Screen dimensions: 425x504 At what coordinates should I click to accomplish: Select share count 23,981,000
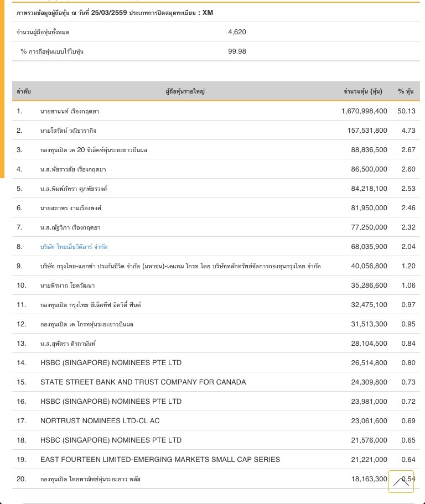[369, 401]
